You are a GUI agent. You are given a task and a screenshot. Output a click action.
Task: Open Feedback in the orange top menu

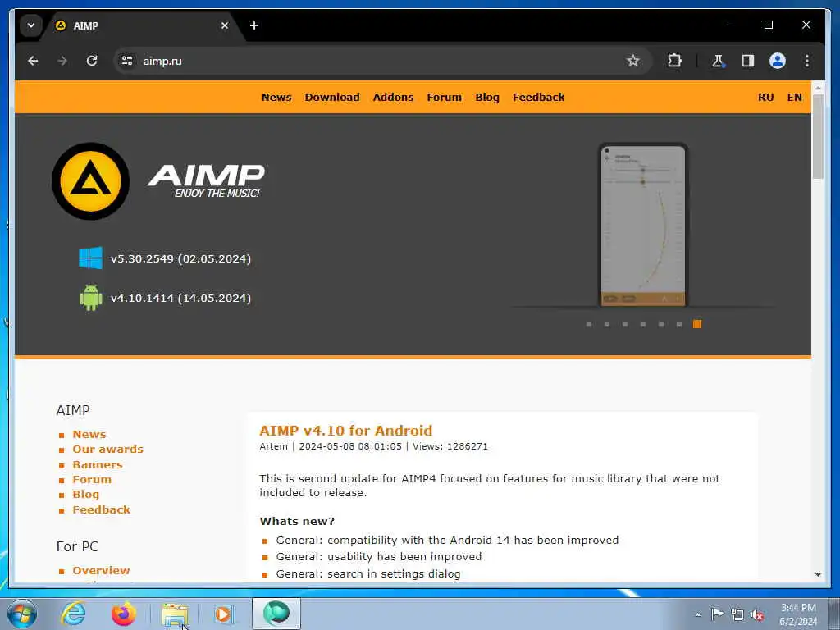pos(538,98)
